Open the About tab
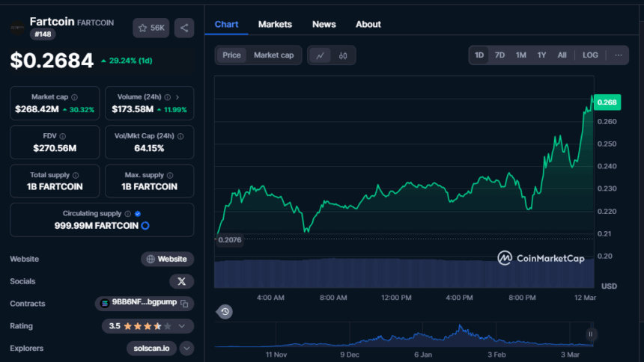This screenshot has width=644, height=362. point(368,24)
